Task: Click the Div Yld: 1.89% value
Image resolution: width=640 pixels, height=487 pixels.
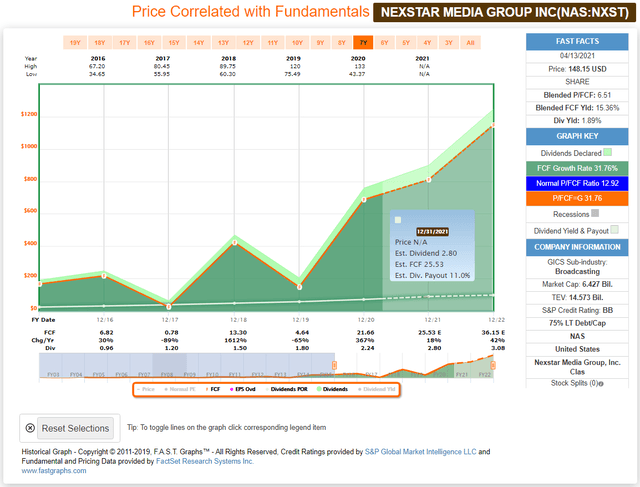Action: coord(577,120)
